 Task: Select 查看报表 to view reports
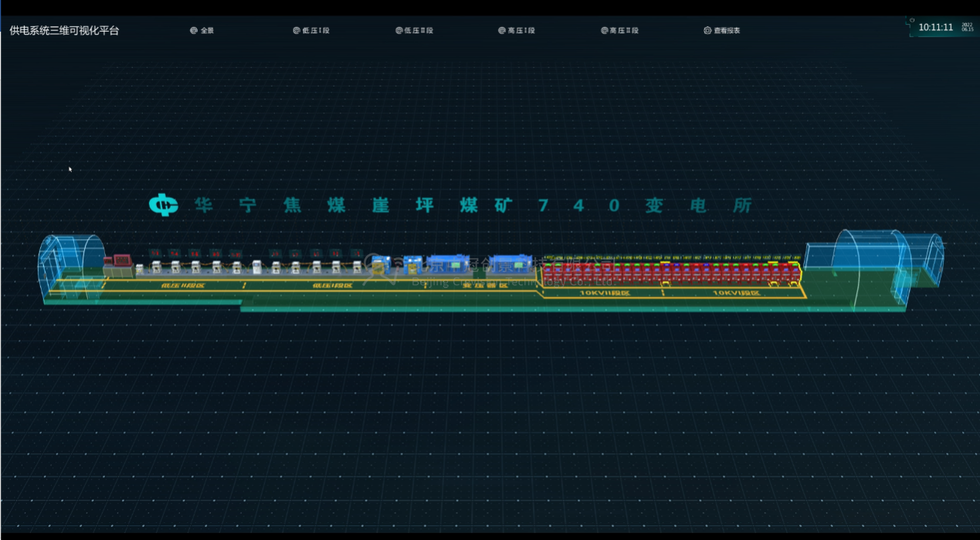(722, 31)
